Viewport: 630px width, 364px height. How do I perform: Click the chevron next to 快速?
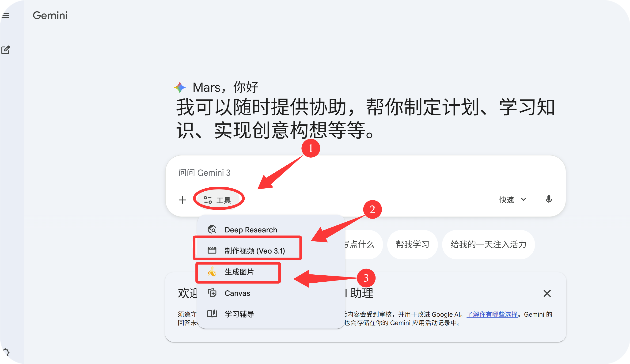(524, 199)
